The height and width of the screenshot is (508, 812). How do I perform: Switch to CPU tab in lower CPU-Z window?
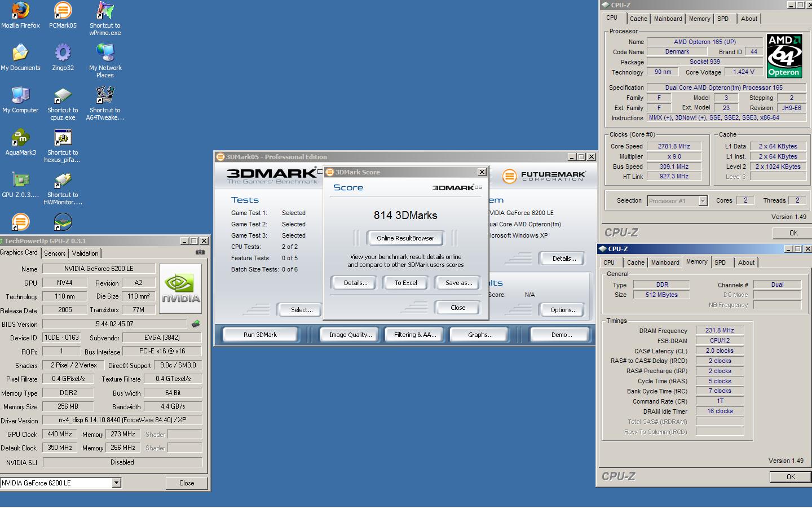click(609, 262)
